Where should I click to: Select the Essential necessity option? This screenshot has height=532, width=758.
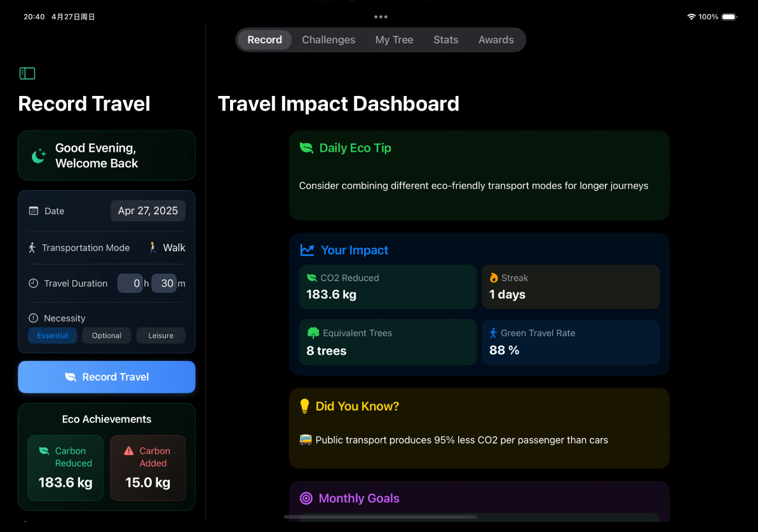[53, 336]
